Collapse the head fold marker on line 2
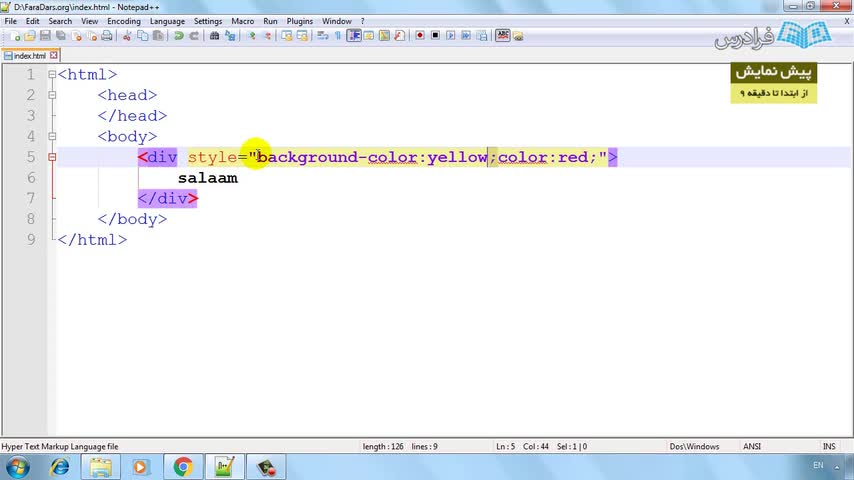Viewport: 854px width, 480px height. click(x=52, y=95)
